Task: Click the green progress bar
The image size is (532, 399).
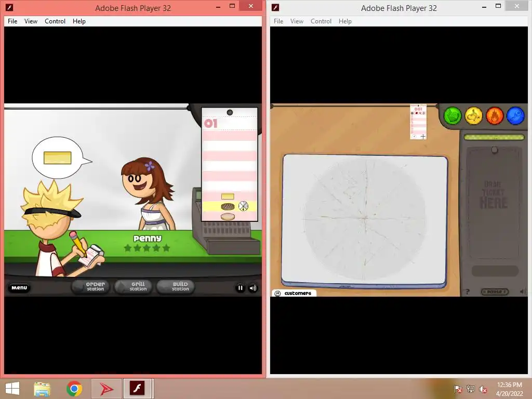Action: click(494, 137)
